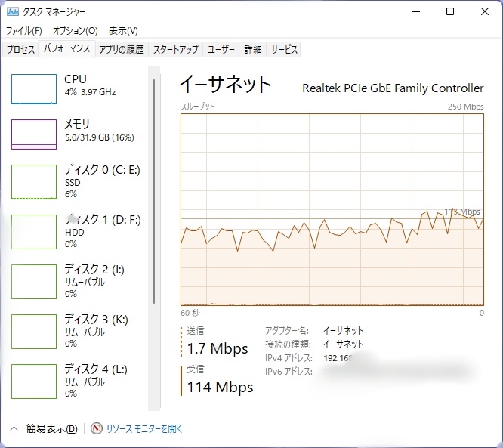The height and width of the screenshot is (448, 503).
Task: Select ディスク 2 (I:) removable thumbnail
Action: (34, 282)
